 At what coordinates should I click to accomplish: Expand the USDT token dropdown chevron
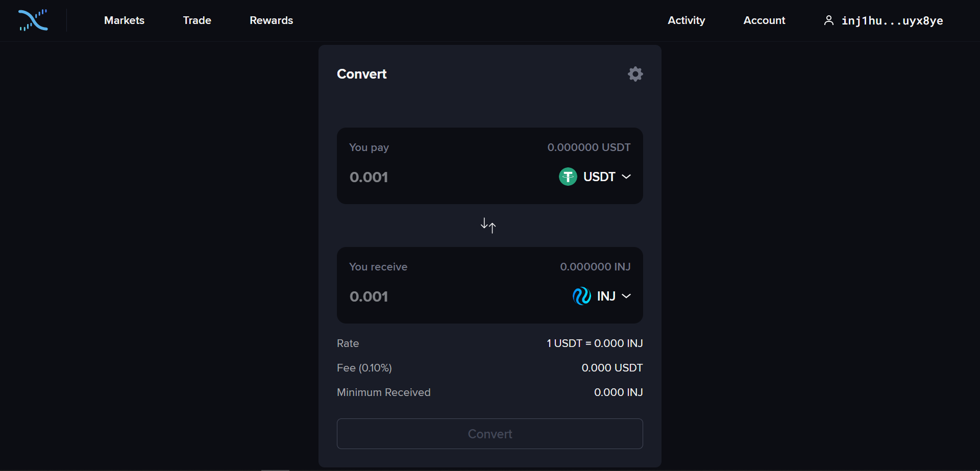pyautogui.click(x=626, y=177)
